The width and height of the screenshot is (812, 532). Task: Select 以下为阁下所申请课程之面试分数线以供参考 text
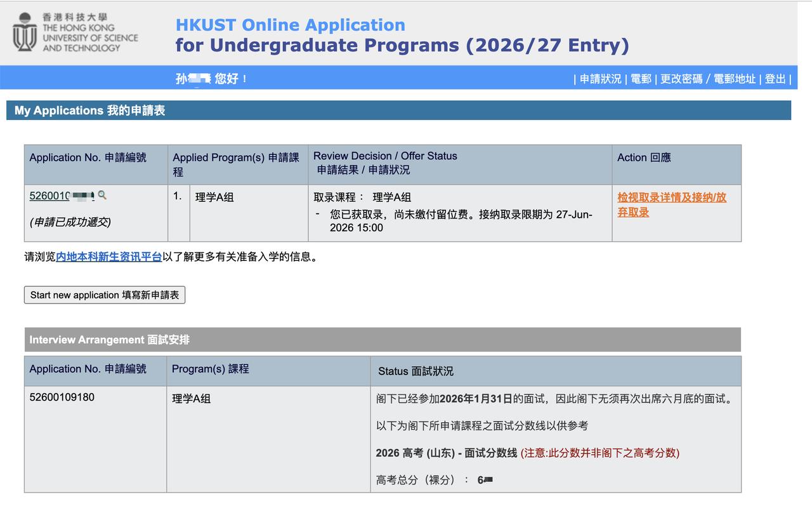pyautogui.click(x=482, y=426)
